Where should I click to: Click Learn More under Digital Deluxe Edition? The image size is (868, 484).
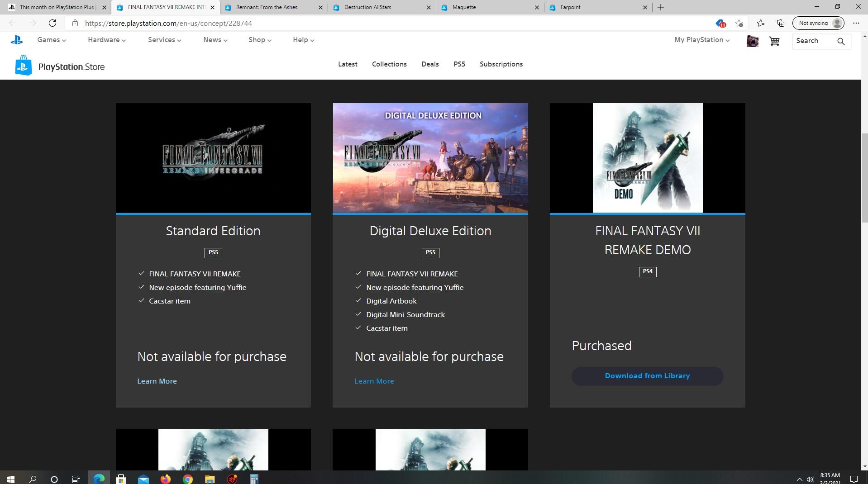(374, 381)
